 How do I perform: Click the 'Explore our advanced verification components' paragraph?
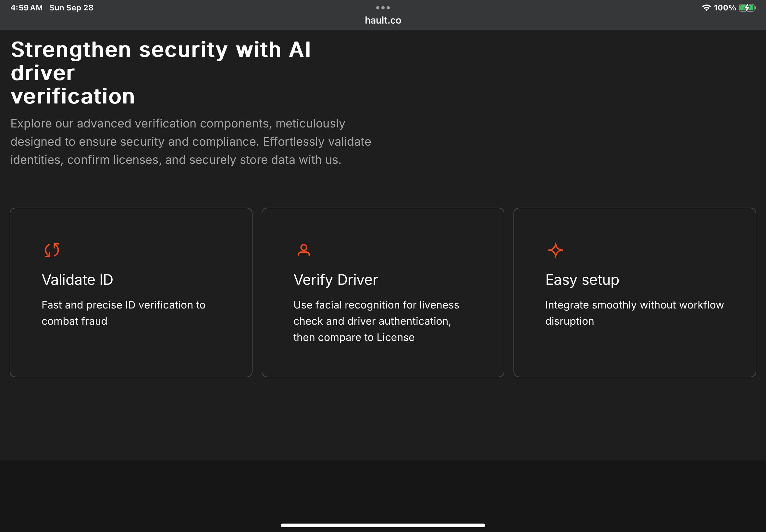[x=191, y=142]
